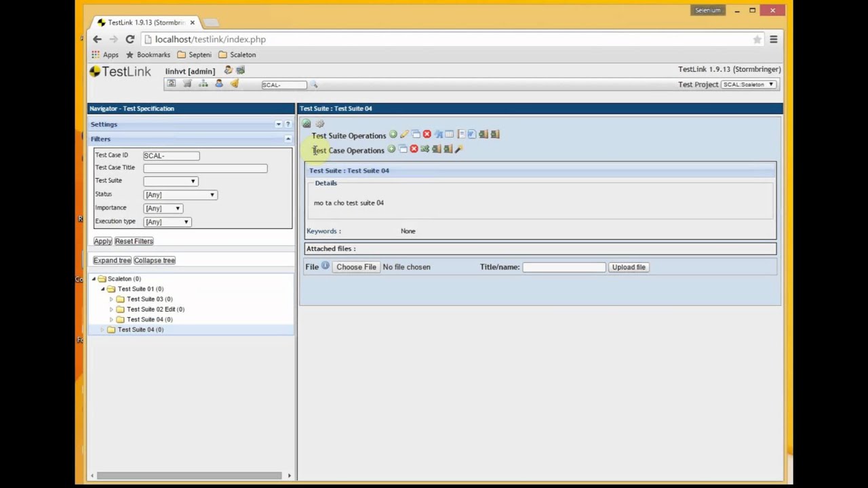Click the gear icon above Test Suite Operations
The image size is (868, 488).
tap(320, 123)
